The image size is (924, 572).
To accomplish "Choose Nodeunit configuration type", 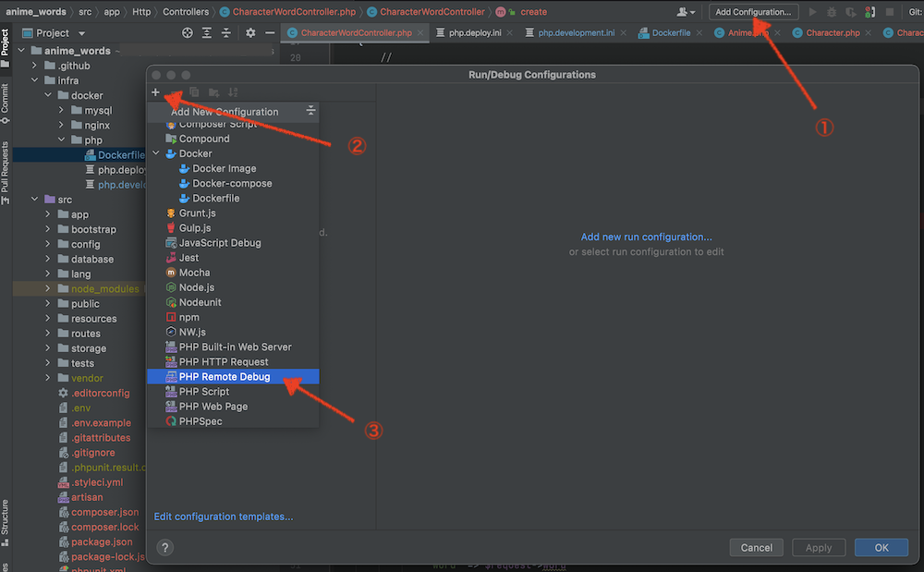I will click(x=233, y=302).
